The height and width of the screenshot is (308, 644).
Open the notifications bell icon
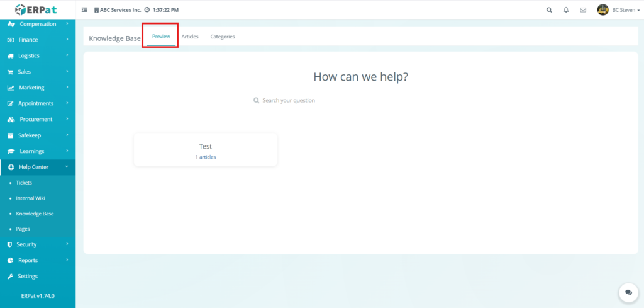click(566, 10)
